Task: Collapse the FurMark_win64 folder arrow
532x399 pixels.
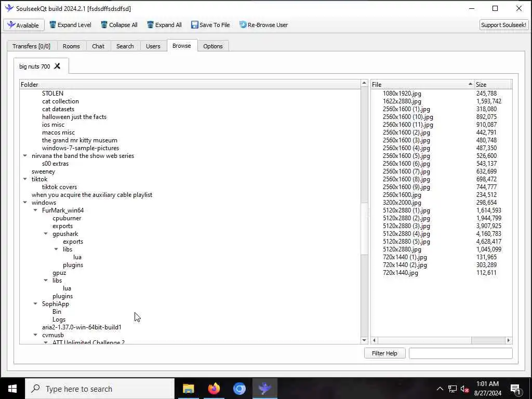Action: click(35, 210)
